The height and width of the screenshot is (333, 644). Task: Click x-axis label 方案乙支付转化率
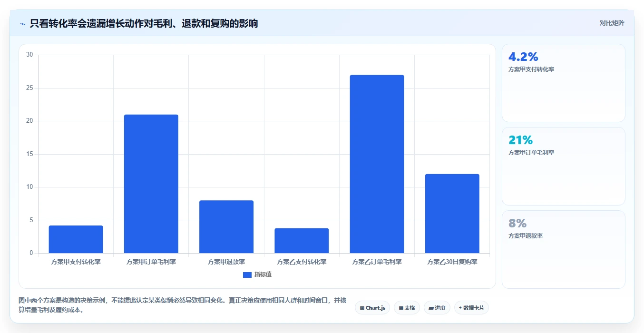click(x=302, y=262)
